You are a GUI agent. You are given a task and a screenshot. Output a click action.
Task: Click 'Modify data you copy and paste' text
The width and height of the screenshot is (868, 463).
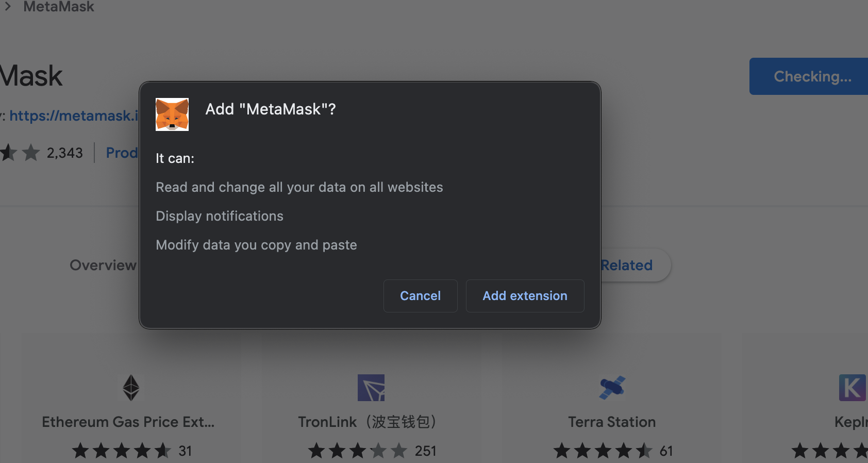pyautogui.click(x=256, y=245)
